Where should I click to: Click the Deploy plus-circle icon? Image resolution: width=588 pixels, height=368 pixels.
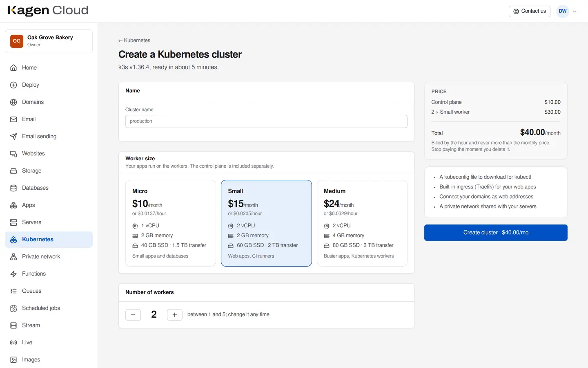(13, 85)
